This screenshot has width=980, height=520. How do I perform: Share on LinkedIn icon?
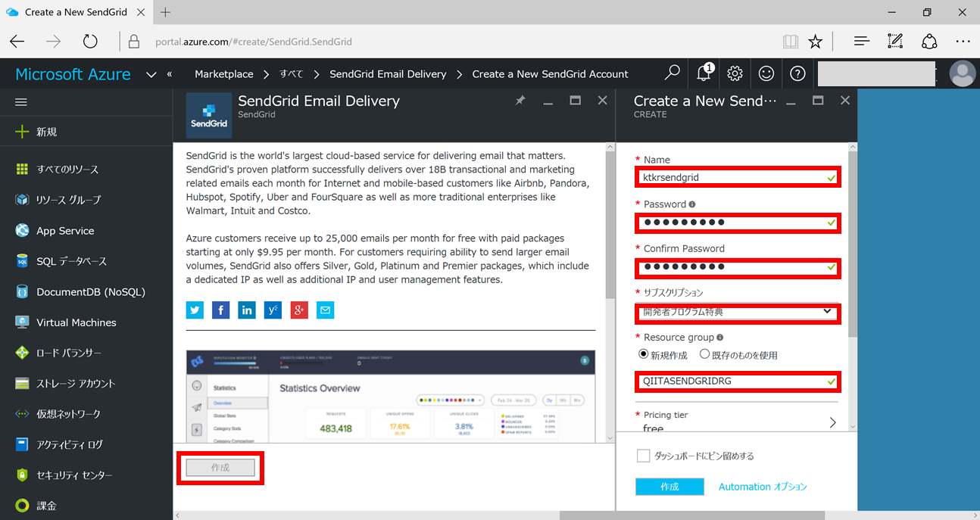pyautogui.click(x=247, y=310)
